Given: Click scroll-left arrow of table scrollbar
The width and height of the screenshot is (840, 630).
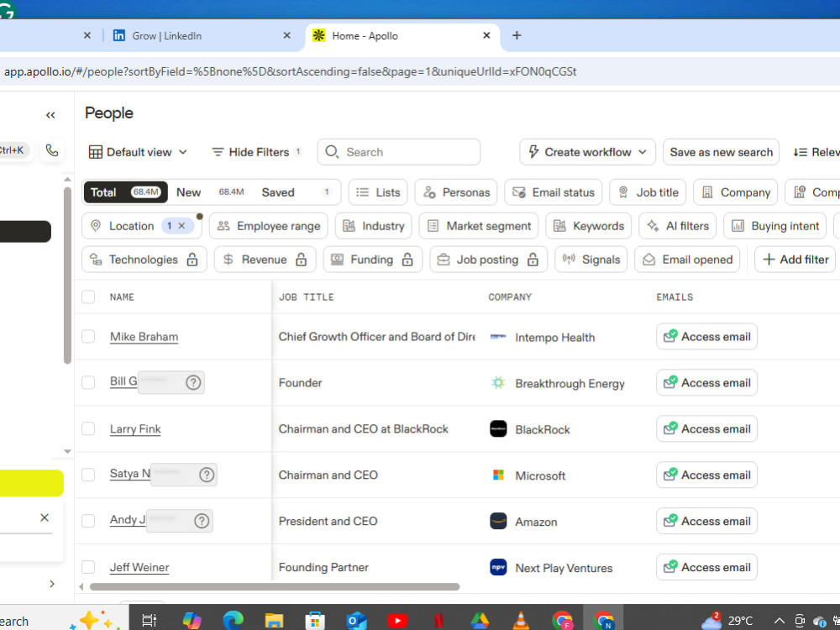Looking at the screenshot, I should (x=81, y=586).
